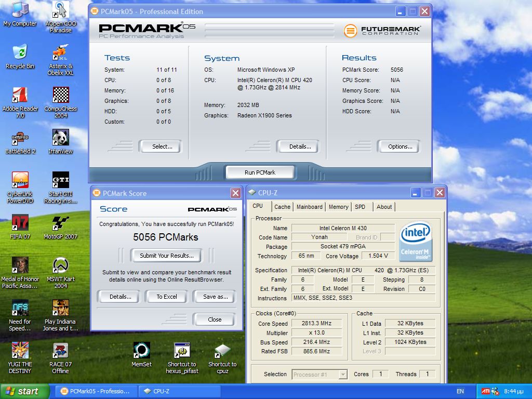Screen dimensions: 532x399
Task: Open Processor selection dropdown in CPU-Z
Action: (320, 374)
